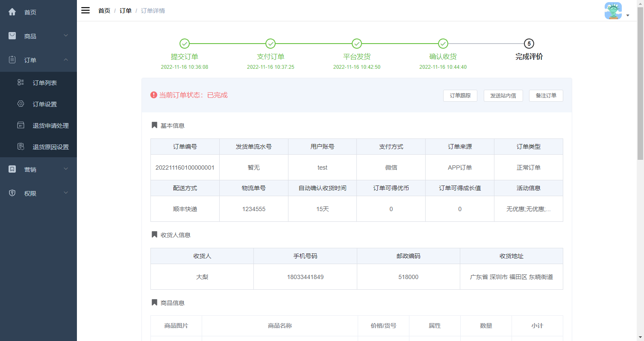This screenshot has width=644, height=341.
Task: Click the step 5 circle for 完成评价
Action: click(x=529, y=44)
